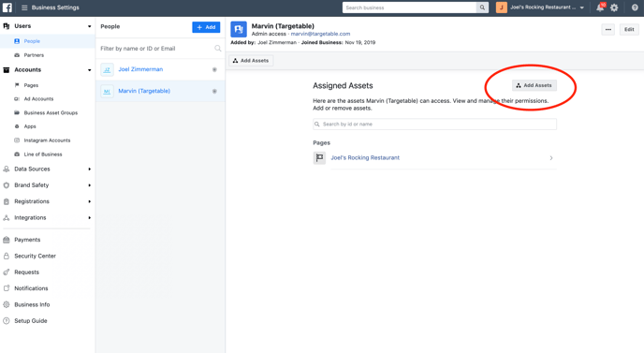Click the Users section icon

7,26
